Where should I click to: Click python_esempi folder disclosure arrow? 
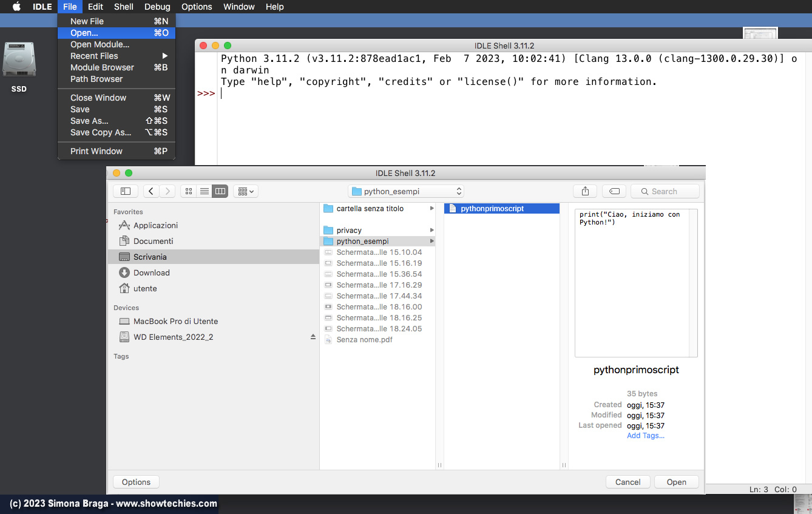(431, 241)
